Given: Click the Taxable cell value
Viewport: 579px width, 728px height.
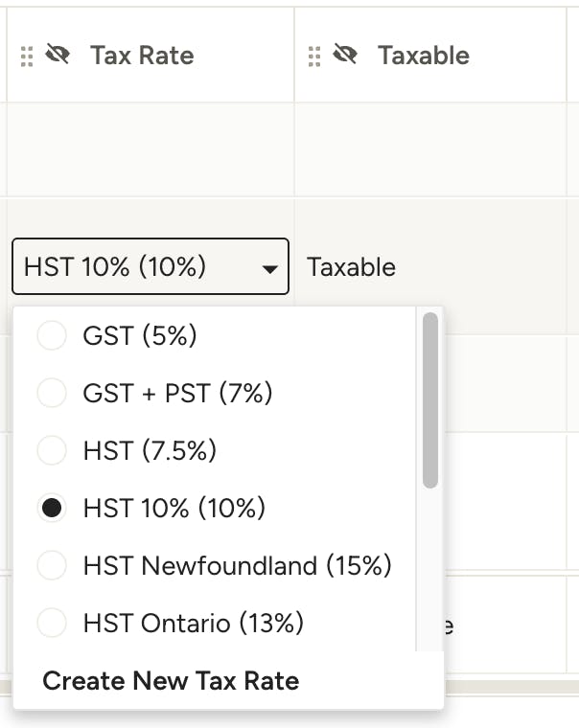Looking at the screenshot, I should click(x=351, y=267).
